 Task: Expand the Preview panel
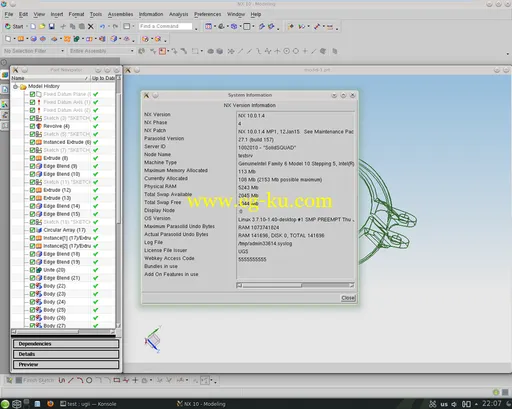point(66,364)
